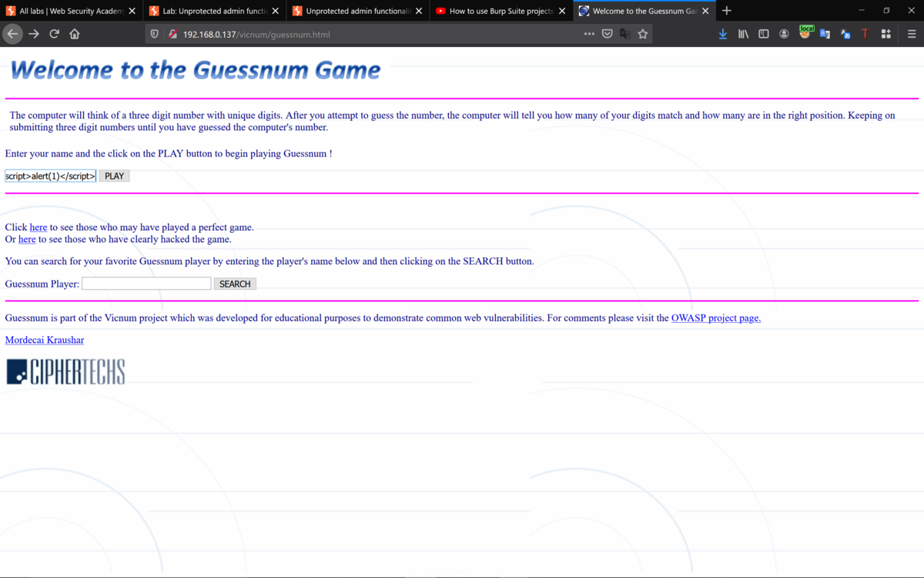Focus the Guessnum Player search field

click(146, 284)
